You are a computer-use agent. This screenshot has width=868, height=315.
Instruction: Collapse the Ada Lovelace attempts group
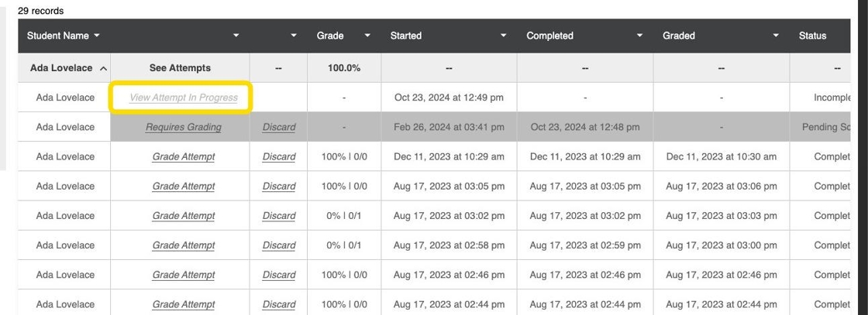click(x=103, y=68)
